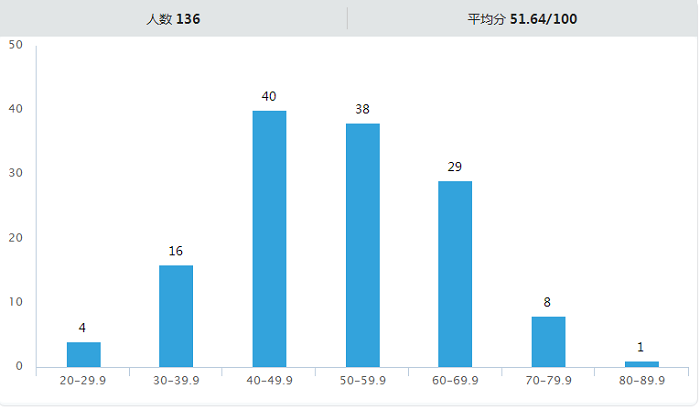The image size is (700, 410).
Task: Select the bar for 20-29.9 range
Action: point(84,354)
